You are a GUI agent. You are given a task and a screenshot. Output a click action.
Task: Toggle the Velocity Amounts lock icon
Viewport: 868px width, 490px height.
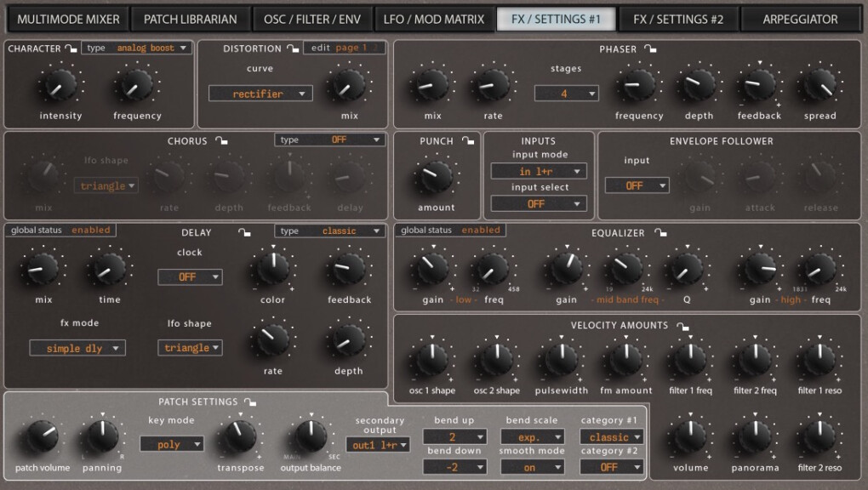tap(683, 326)
